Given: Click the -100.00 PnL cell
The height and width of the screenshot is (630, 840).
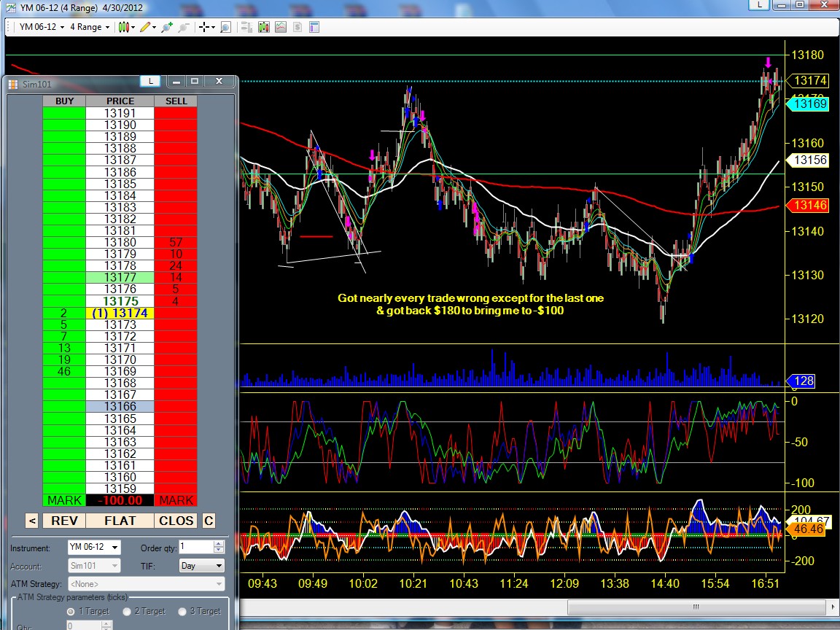Looking at the screenshot, I should 120,500.
